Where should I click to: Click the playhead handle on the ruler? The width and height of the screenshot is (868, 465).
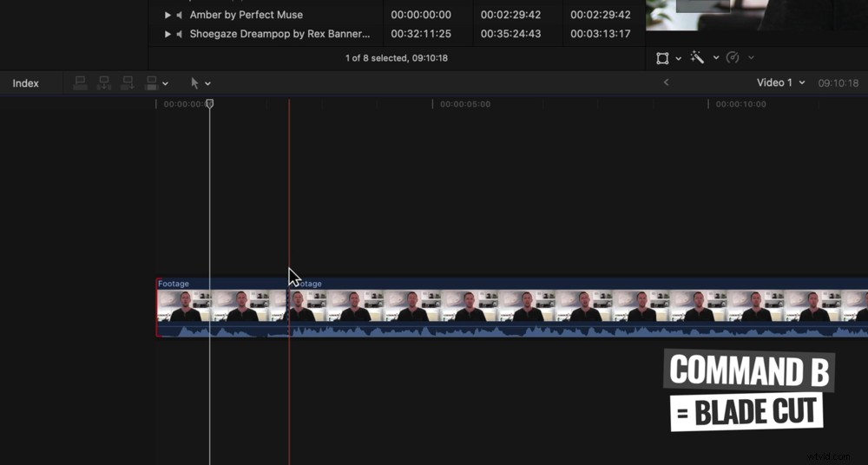click(210, 103)
